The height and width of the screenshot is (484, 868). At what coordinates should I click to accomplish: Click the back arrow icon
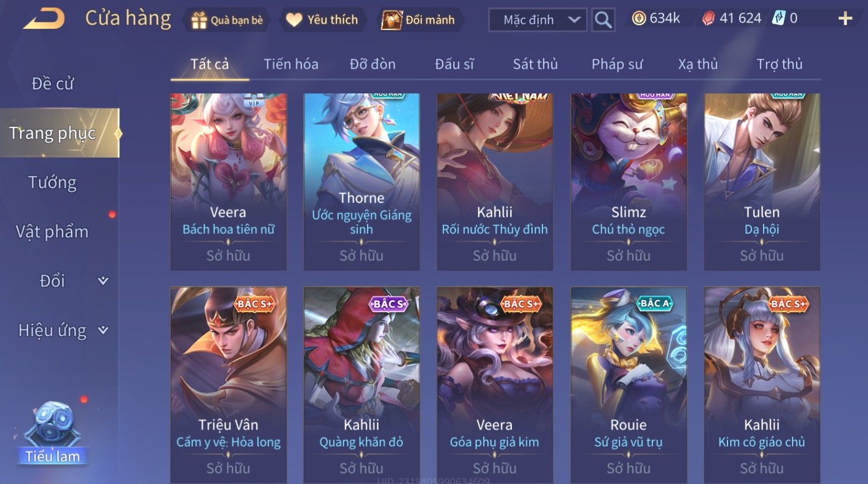coord(44,19)
